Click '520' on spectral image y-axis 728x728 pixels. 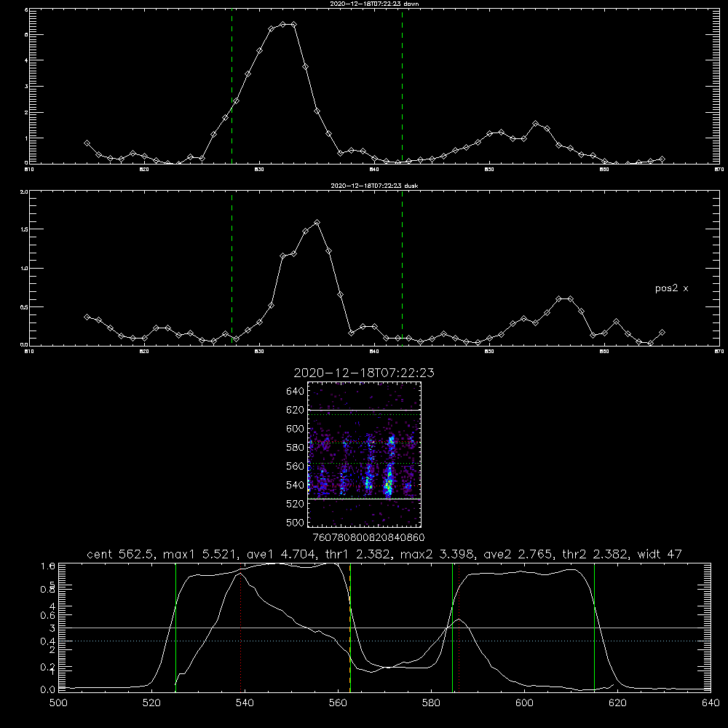coord(296,504)
